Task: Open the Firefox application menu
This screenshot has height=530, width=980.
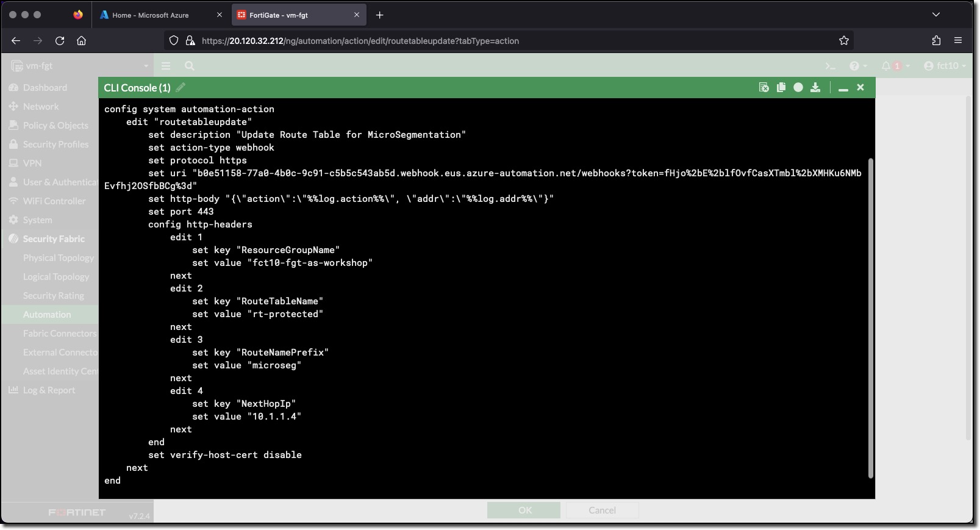Action: [x=958, y=41]
